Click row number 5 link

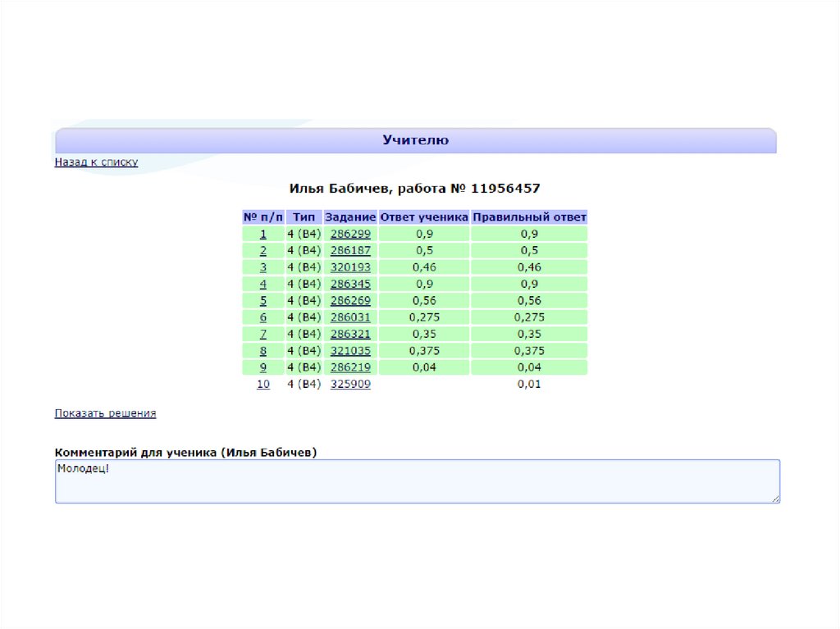tap(263, 300)
